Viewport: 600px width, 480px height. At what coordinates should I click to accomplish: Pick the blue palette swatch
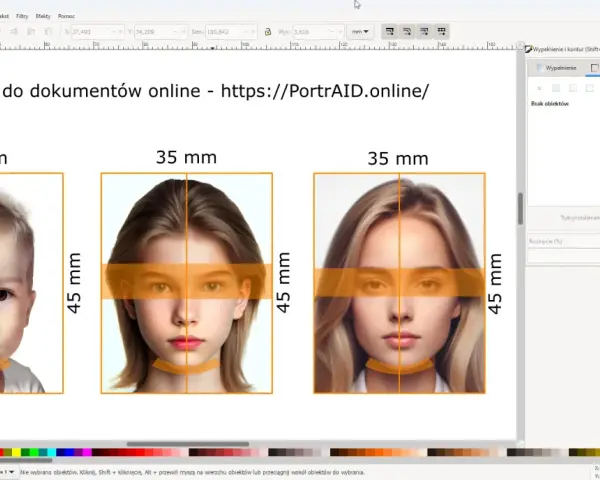point(69,452)
